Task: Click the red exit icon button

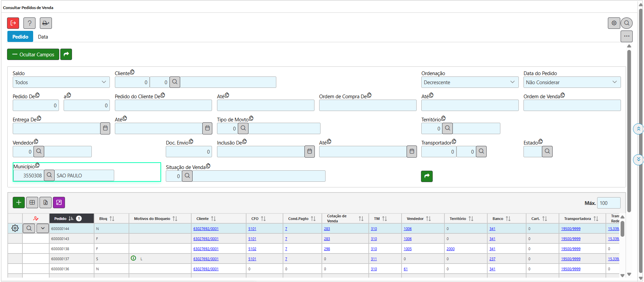Action: 13,23
